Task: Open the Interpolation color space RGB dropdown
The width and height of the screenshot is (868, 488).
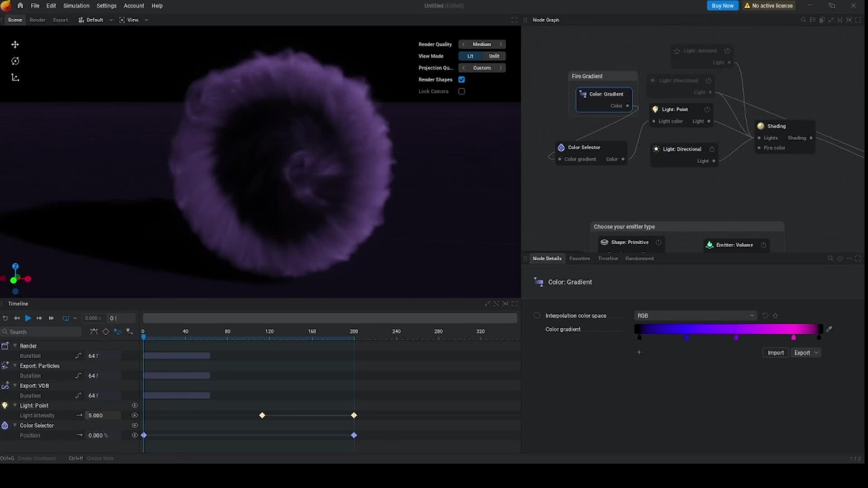Action: (x=695, y=316)
